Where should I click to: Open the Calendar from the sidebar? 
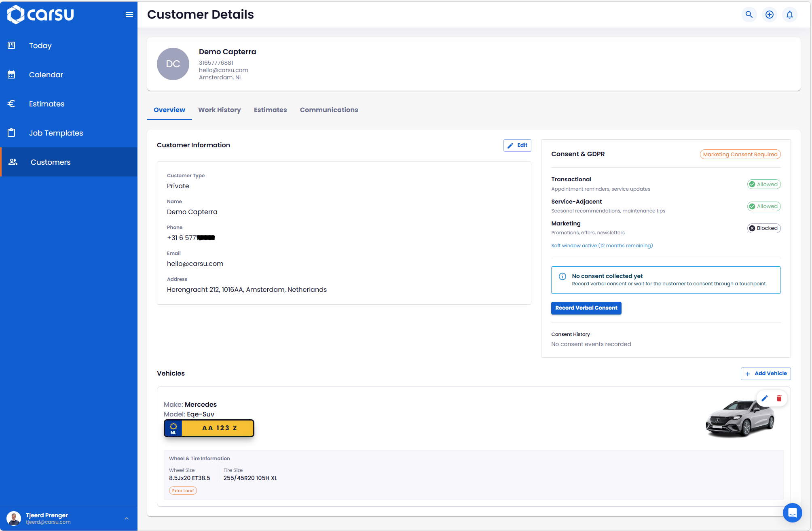tap(46, 74)
